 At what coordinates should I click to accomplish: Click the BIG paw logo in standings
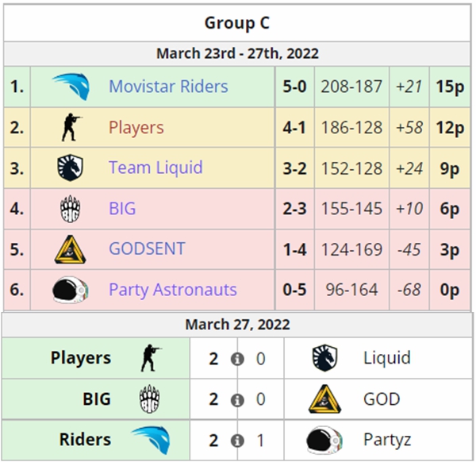click(x=70, y=209)
